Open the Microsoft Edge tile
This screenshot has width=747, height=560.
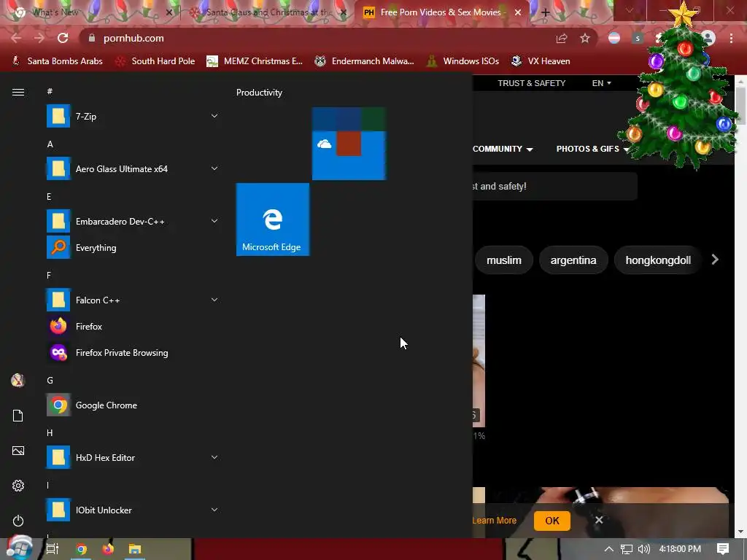[273, 219]
